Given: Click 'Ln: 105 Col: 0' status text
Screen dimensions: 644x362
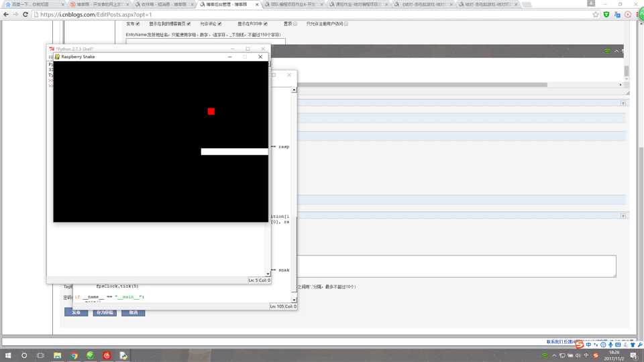Looking at the screenshot, I should pos(283,306).
